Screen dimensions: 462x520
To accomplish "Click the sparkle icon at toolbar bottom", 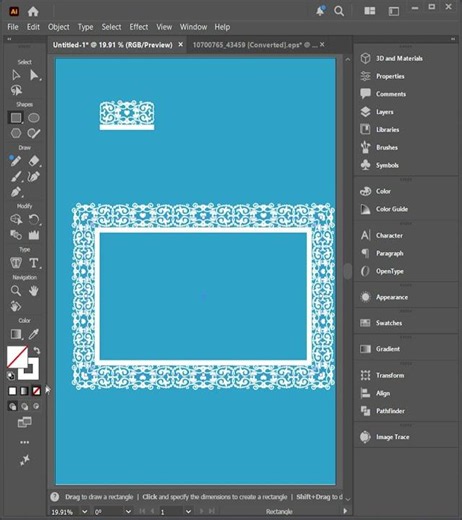I will (x=25, y=460).
